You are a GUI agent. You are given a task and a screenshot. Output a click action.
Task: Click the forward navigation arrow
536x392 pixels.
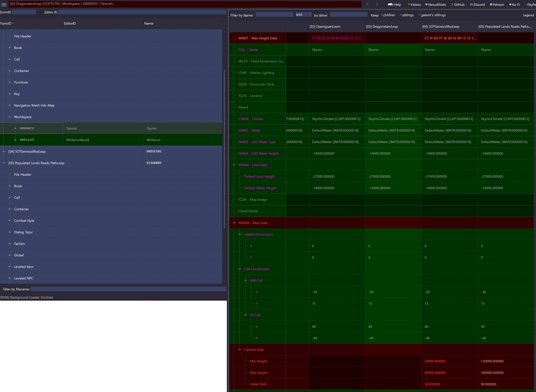[x=377, y=4]
